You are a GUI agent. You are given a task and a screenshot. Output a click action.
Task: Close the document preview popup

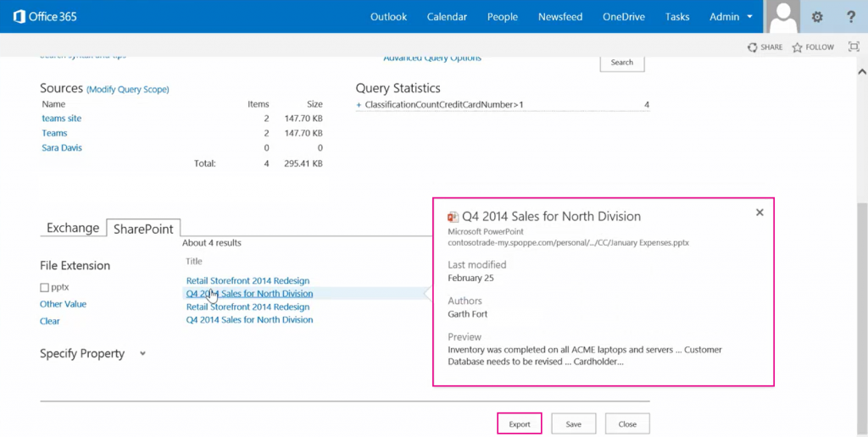pos(759,213)
